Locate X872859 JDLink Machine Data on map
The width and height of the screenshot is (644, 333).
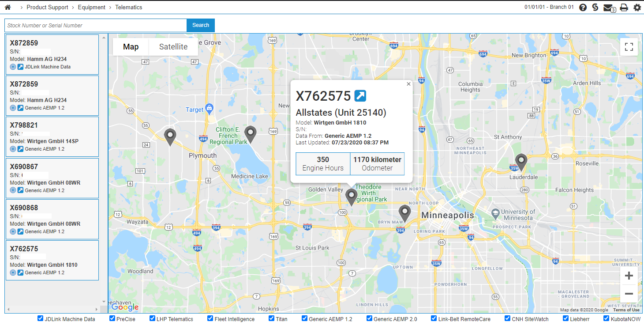(x=13, y=67)
